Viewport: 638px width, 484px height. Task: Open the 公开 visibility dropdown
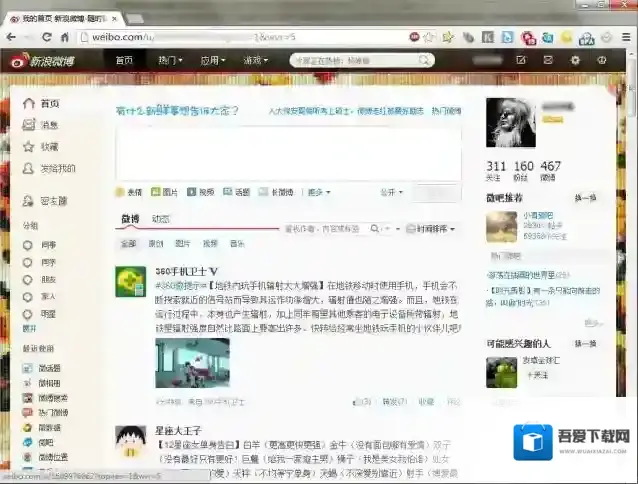[391, 192]
